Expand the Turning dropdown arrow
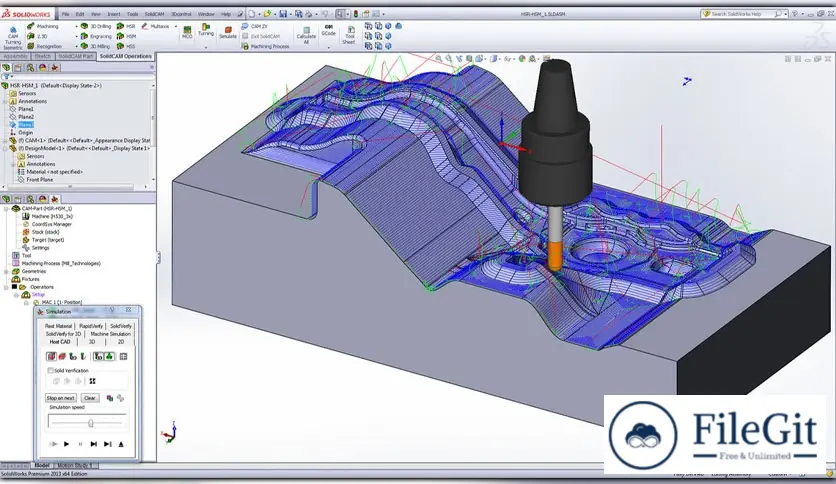This screenshot has height=484, width=836. click(x=206, y=47)
